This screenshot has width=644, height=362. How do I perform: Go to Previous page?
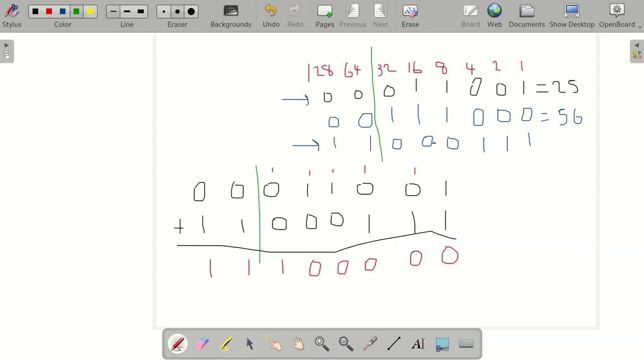(x=353, y=16)
